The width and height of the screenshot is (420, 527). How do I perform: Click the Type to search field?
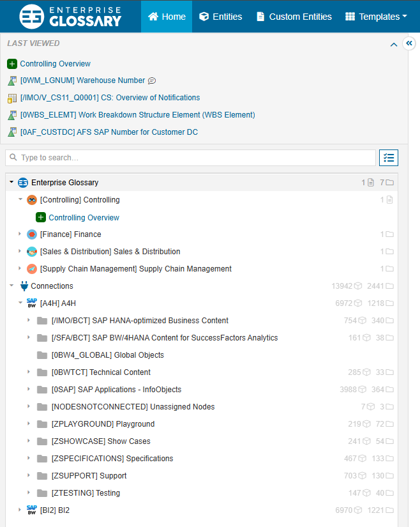(190, 158)
